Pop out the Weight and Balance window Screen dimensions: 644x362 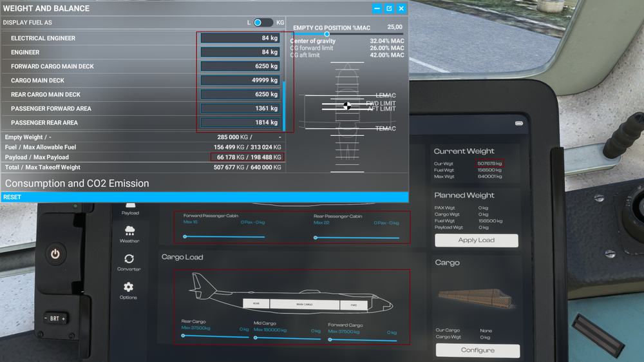389,8
